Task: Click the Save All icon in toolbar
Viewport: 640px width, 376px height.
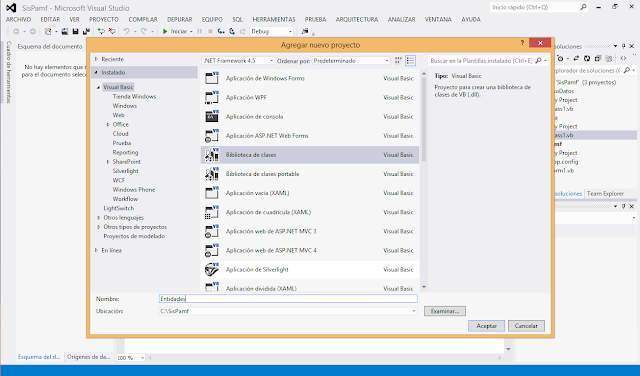Action: pyautogui.click(x=86, y=31)
